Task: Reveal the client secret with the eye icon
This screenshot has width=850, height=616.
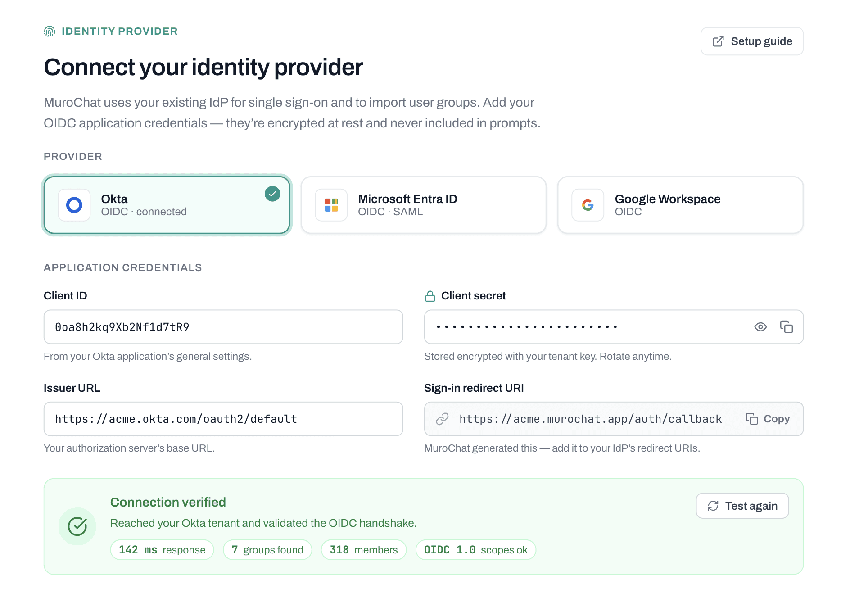Action: pyautogui.click(x=760, y=327)
